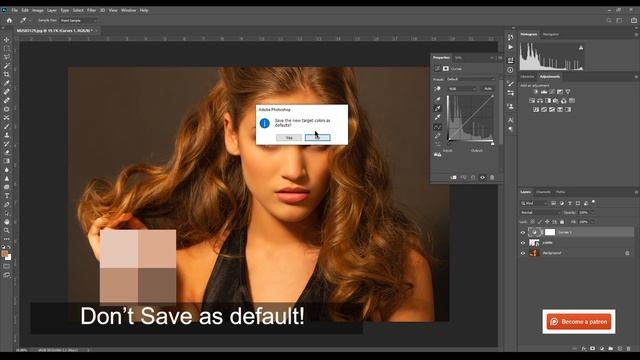Image resolution: width=640 pixels, height=360 pixels.
Task: Click the black point slider under curve
Action: (x=449, y=144)
